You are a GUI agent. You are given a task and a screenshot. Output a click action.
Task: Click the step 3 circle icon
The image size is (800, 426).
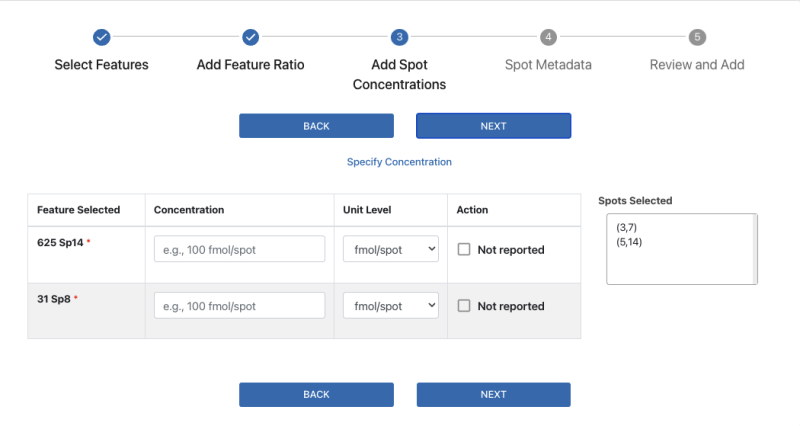[x=399, y=37]
